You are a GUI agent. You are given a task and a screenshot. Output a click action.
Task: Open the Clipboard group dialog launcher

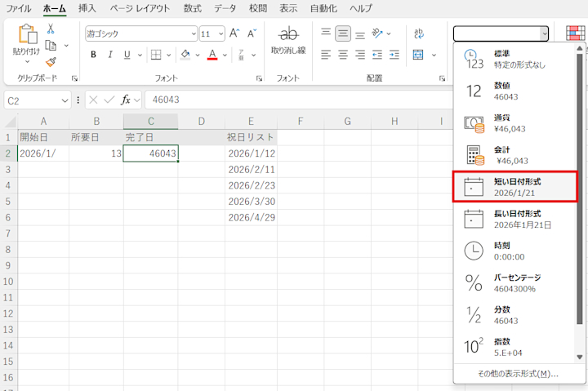tap(74, 78)
